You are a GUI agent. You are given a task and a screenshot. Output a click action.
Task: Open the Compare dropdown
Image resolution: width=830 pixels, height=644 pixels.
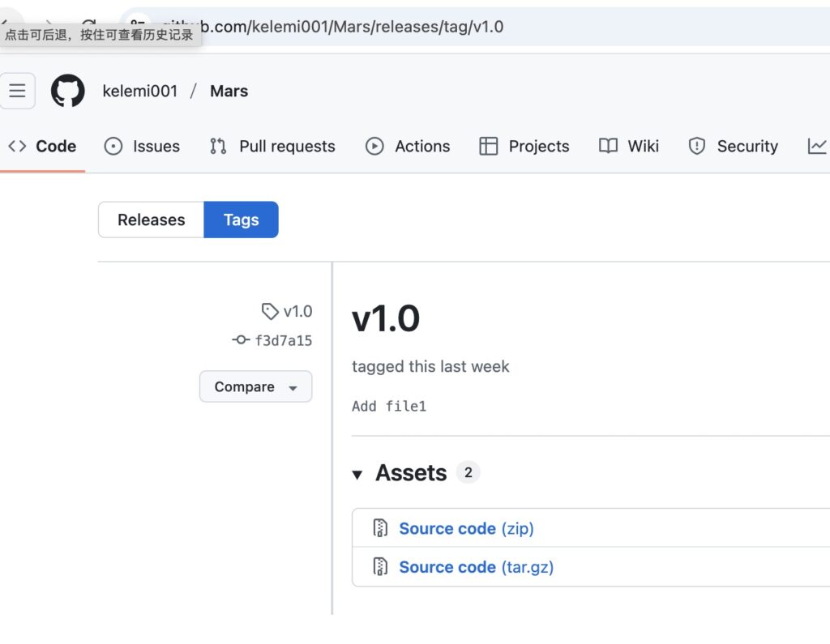click(255, 386)
